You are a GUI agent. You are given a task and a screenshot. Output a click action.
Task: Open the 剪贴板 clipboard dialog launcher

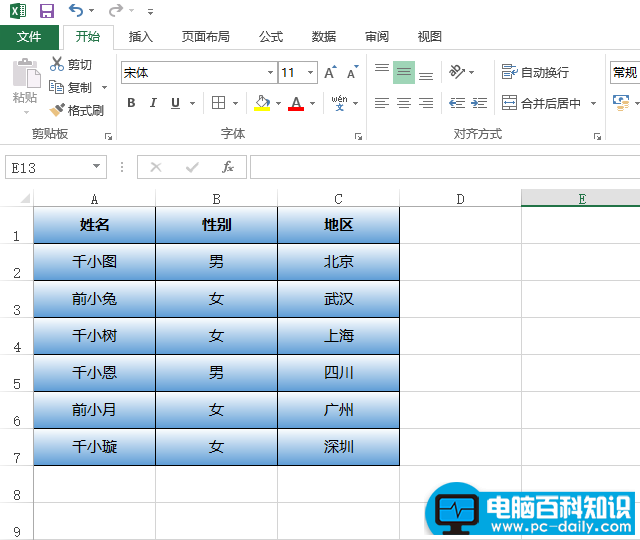[108, 136]
